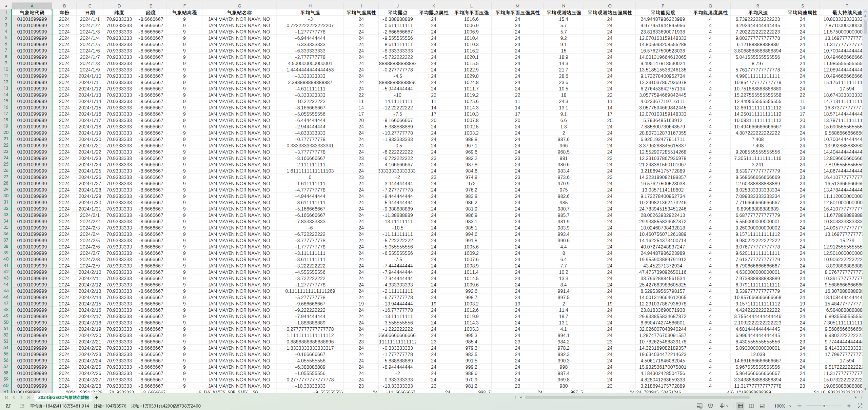The image size is (868, 410).
Task: Open table statistics settings icon in status bar
Action: 699,406
